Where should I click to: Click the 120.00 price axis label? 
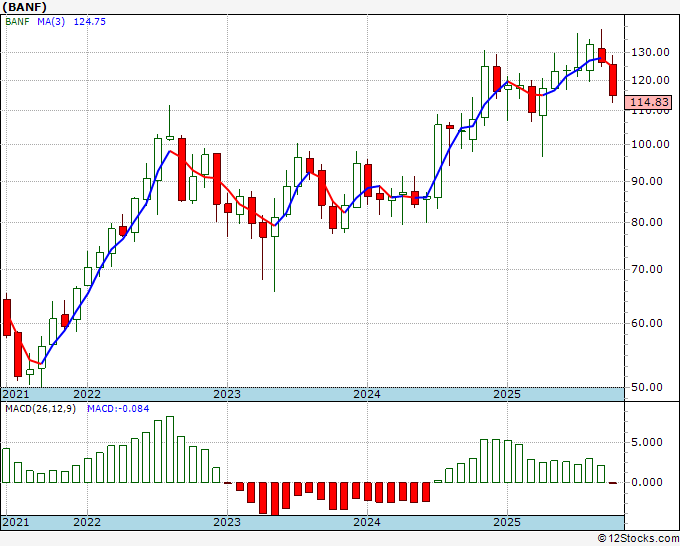coord(649,80)
